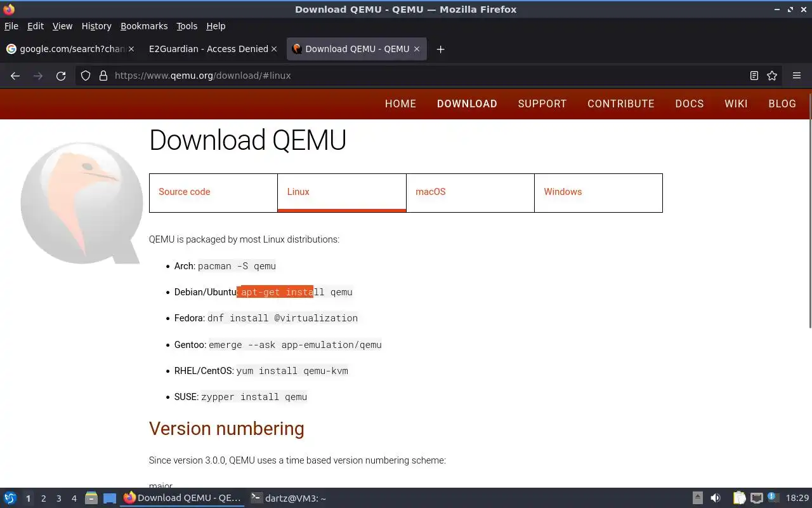
Task: Click the 'Version numbering' heading
Action: (226, 429)
